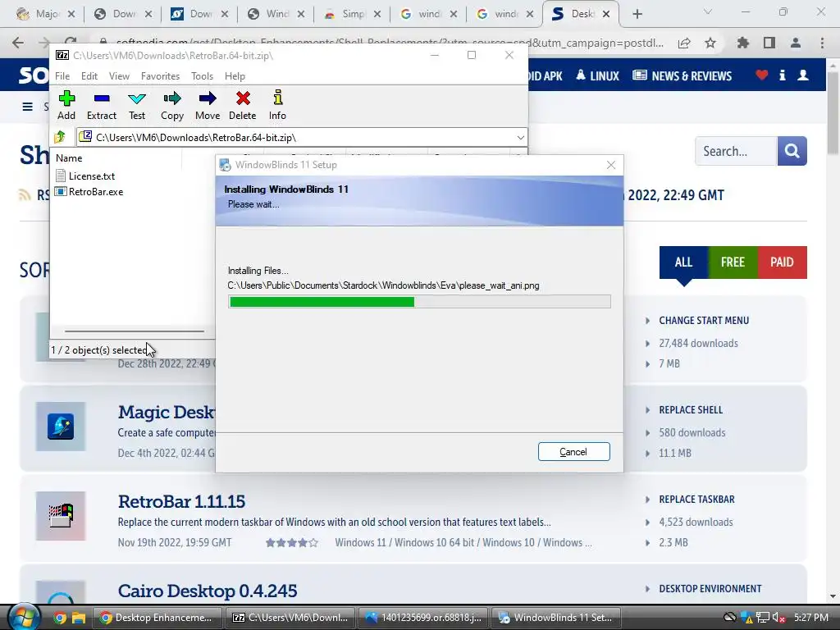Open the Help menu in 7-Zip
The image size is (840, 630).
click(x=235, y=76)
